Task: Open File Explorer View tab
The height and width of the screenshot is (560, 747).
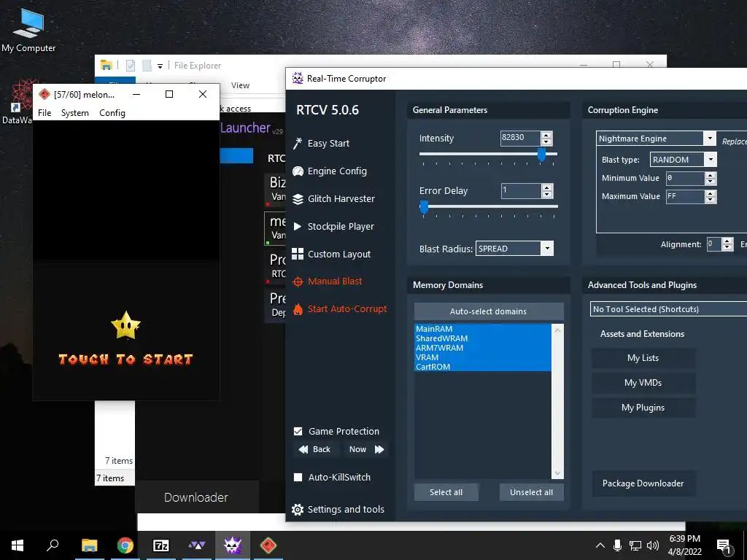Action: [240, 85]
